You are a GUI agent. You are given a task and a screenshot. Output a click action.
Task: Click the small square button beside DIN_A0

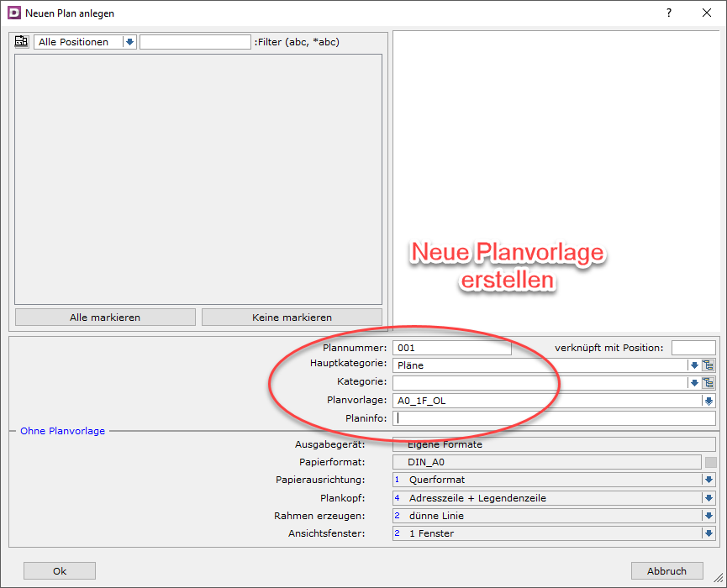tap(711, 462)
